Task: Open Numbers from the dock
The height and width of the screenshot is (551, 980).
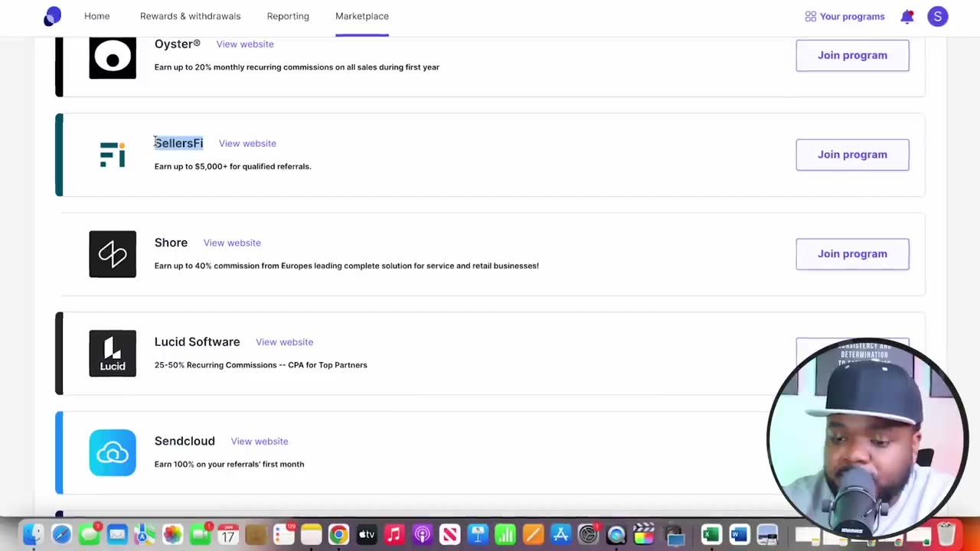Action: click(505, 534)
